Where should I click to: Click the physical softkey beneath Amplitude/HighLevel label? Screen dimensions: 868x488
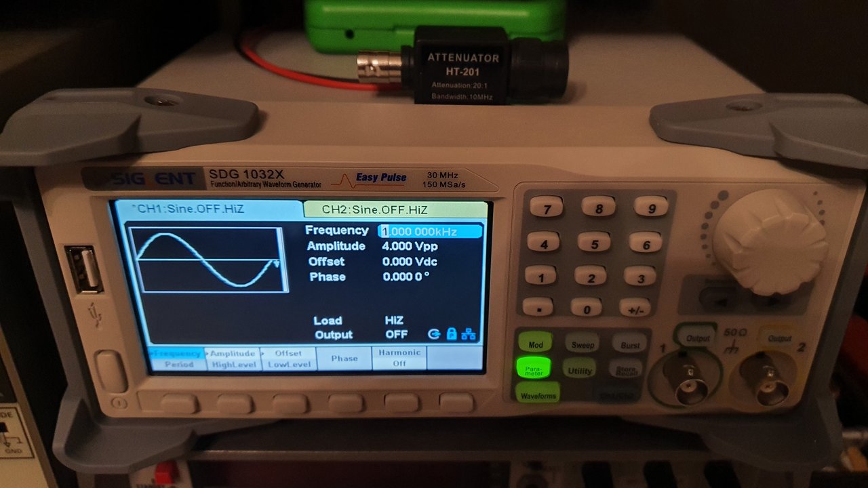click(x=235, y=403)
